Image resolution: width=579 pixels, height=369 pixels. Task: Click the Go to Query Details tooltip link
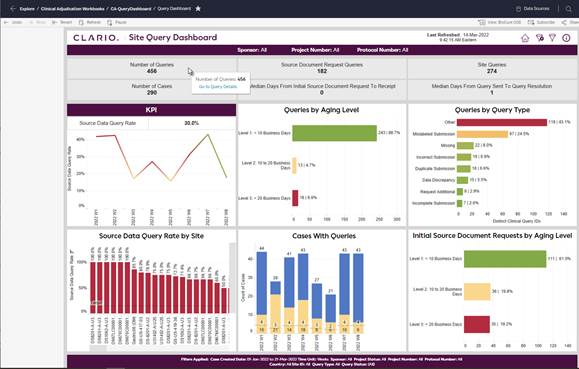(218, 87)
